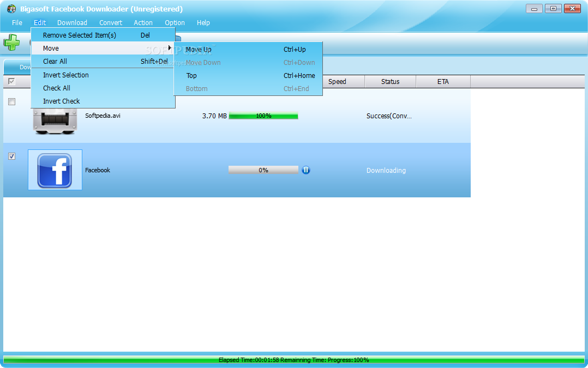Screen dimensions: 588x368
Task: Choose Invert Check
Action: click(103, 101)
